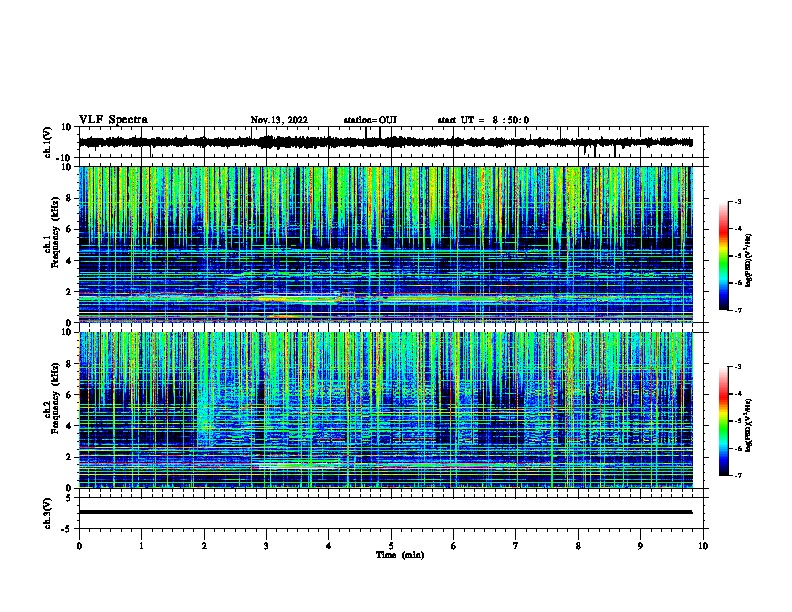Screen dimensions: 792x612
Task: Click the ch.2 spectrogram color scale bar
Action: (x=723, y=421)
